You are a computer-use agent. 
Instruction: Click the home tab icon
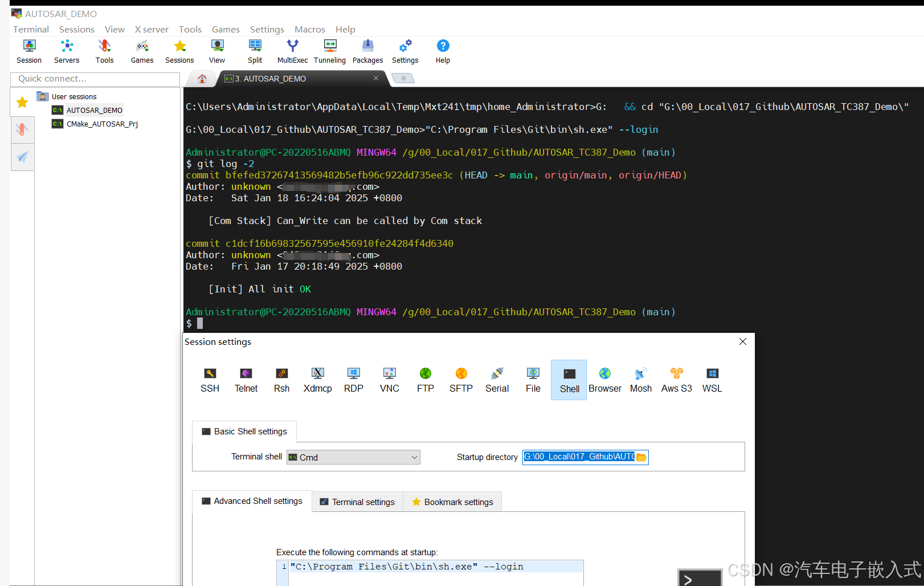point(202,79)
